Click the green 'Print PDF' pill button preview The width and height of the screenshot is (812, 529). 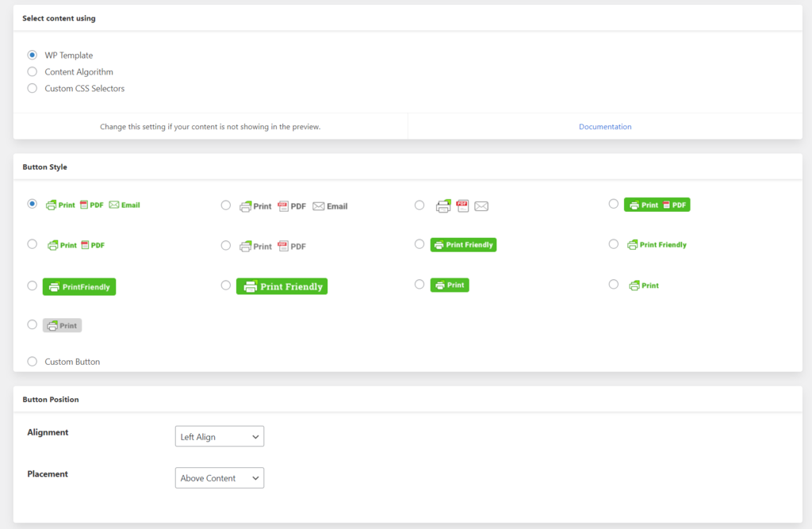tap(657, 204)
